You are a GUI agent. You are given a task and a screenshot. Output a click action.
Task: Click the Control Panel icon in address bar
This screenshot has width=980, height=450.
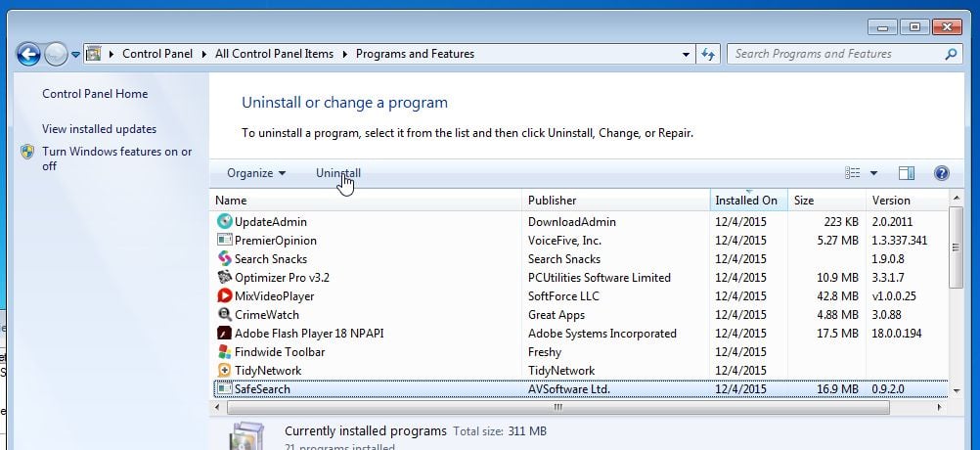click(x=93, y=54)
